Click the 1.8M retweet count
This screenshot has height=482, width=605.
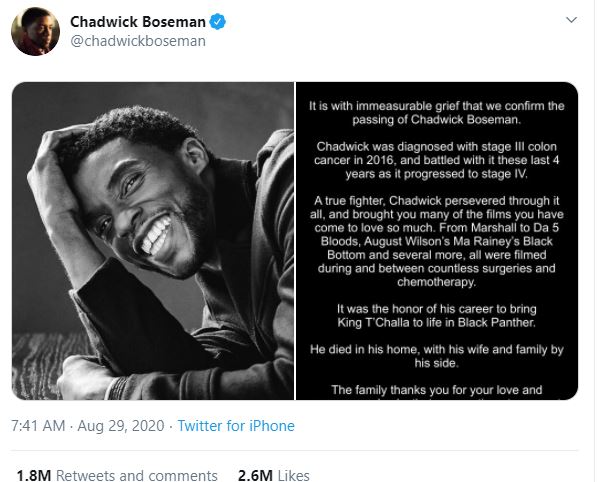point(34,475)
